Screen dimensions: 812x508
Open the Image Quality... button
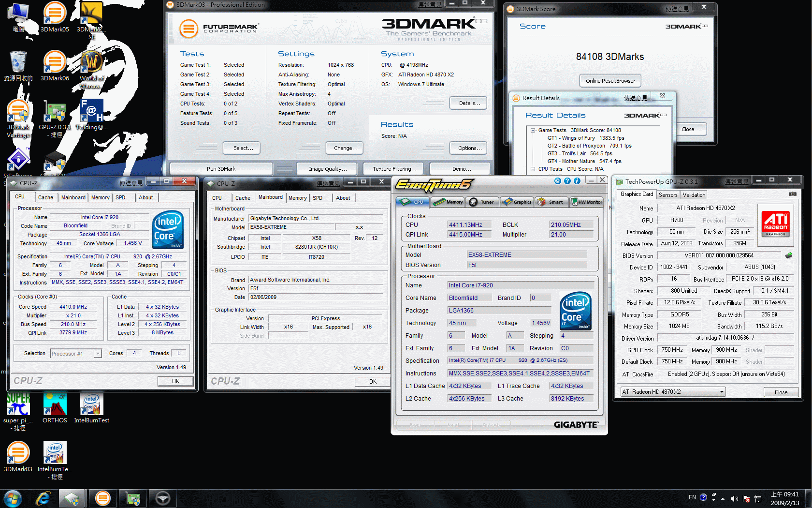pyautogui.click(x=327, y=169)
